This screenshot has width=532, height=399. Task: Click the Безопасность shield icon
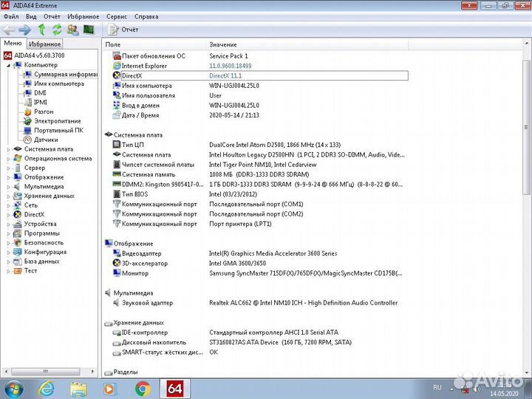click(x=17, y=243)
